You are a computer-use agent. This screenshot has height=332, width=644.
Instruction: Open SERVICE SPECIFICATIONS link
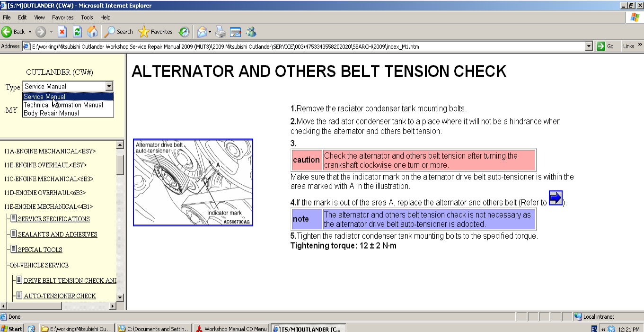point(53,219)
